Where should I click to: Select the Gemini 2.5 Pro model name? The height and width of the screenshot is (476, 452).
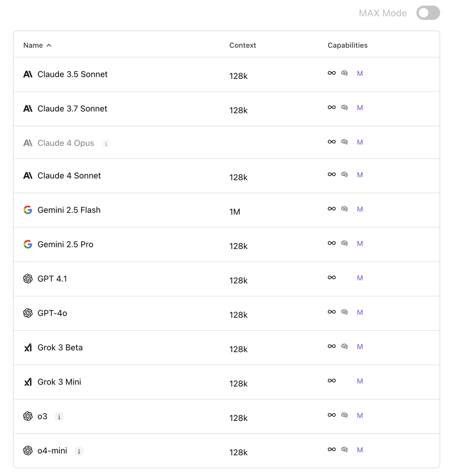(x=65, y=244)
